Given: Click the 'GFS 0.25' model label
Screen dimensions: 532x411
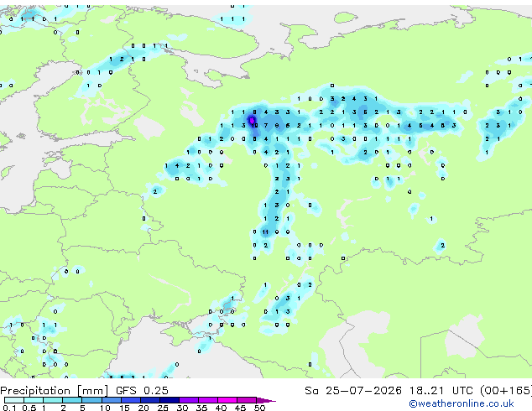Looking at the screenshot, I should (x=142, y=391).
